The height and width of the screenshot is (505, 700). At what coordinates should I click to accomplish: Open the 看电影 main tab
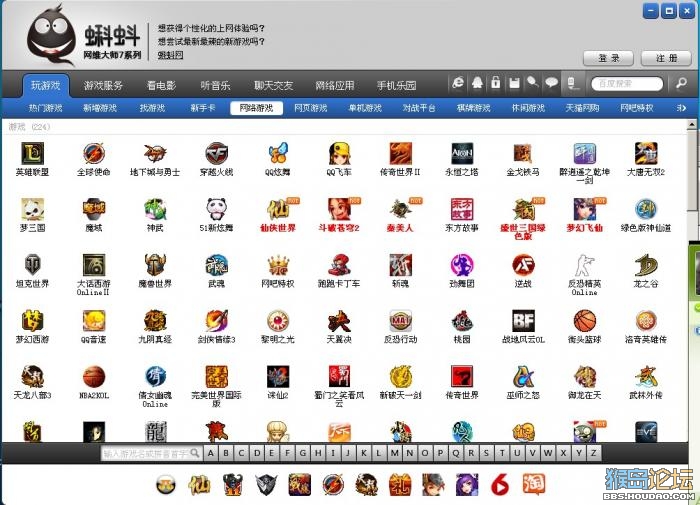coord(162,85)
